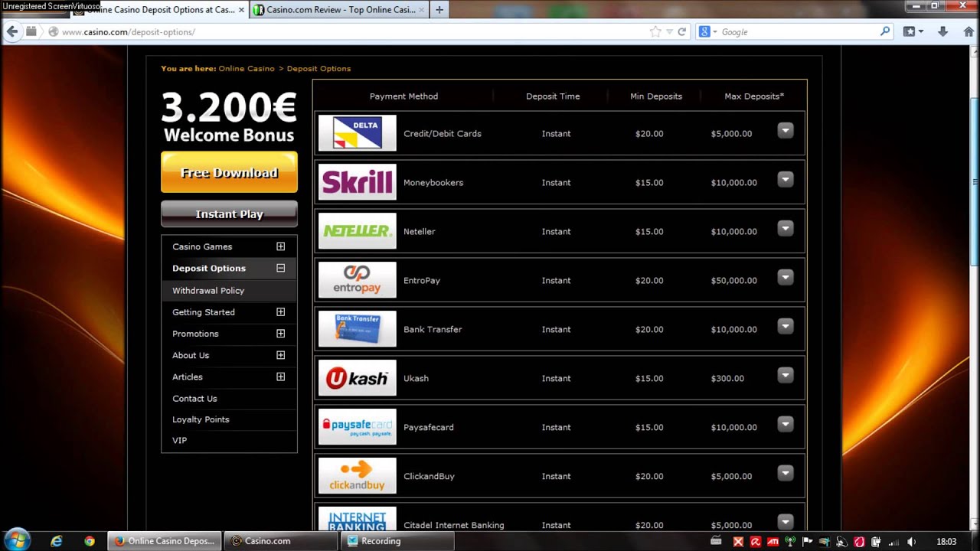Viewport: 980px width, 551px height.
Task: Click the URL address bar
Action: [352, 31]
